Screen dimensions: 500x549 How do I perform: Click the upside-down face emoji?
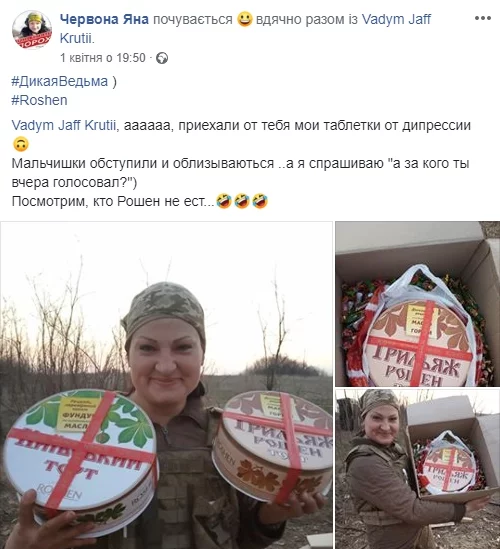click(21, 144)
